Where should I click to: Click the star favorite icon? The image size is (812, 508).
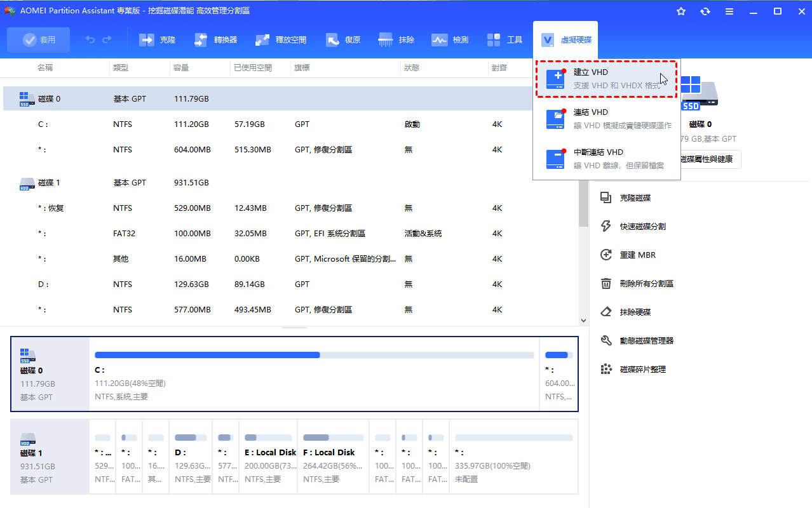pos(680,11)
